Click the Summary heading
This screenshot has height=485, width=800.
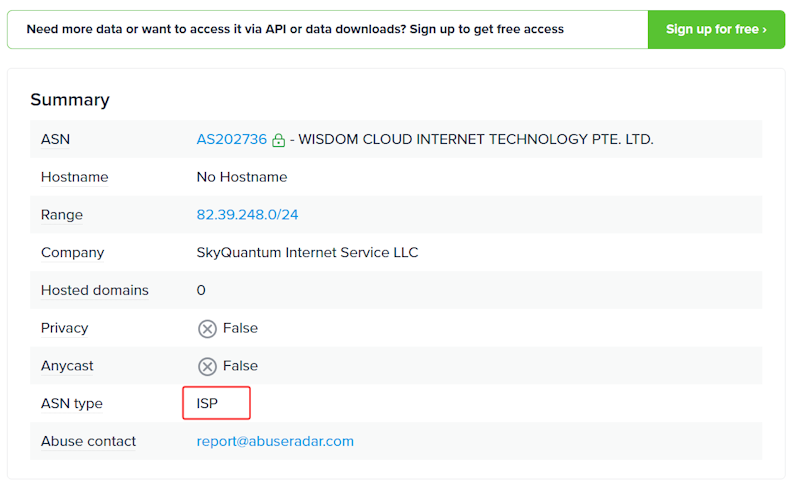pyautogui.click(x=70, y=100)
